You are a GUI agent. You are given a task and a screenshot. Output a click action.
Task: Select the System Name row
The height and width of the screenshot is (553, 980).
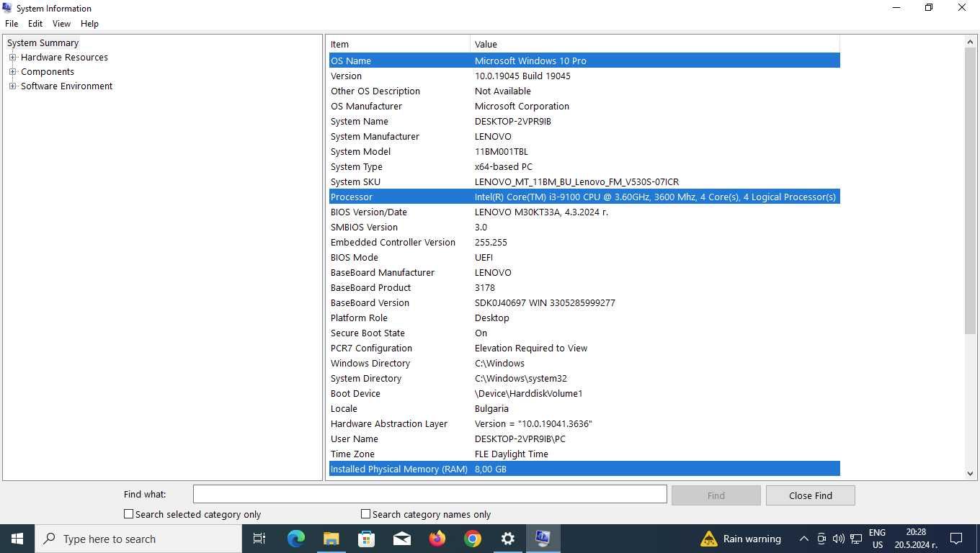584,121
